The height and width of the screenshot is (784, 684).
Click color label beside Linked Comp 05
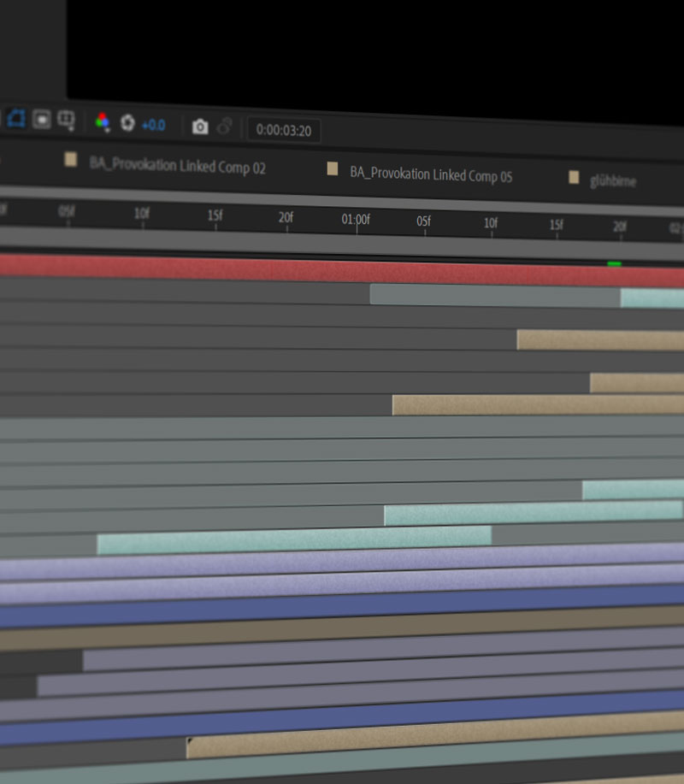pos(333,169)
